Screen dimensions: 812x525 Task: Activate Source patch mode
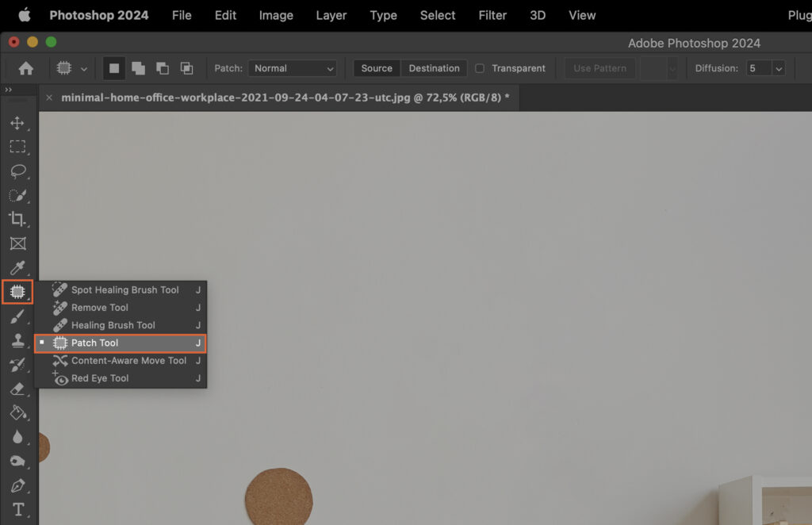(x=376, y=68)
